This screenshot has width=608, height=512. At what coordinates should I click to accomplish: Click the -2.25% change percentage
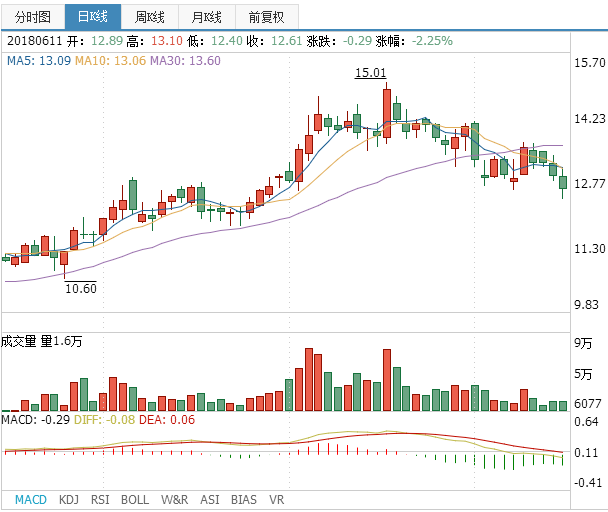(432, 41)
